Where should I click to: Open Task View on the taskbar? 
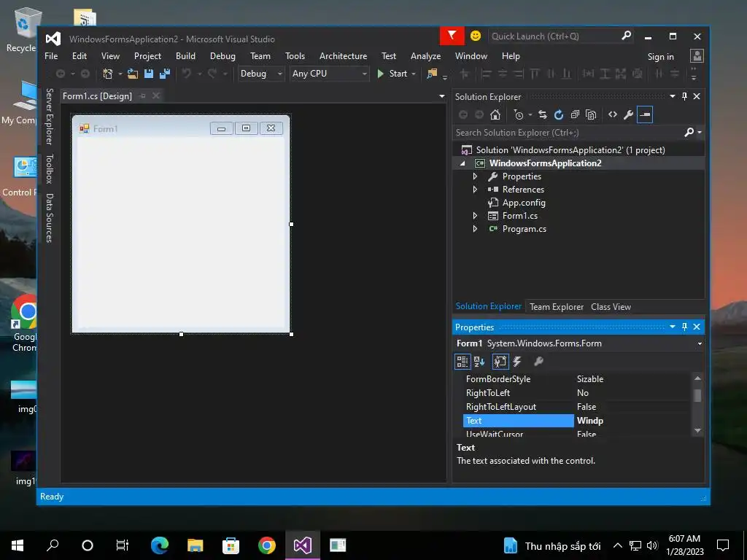(123, 545)
